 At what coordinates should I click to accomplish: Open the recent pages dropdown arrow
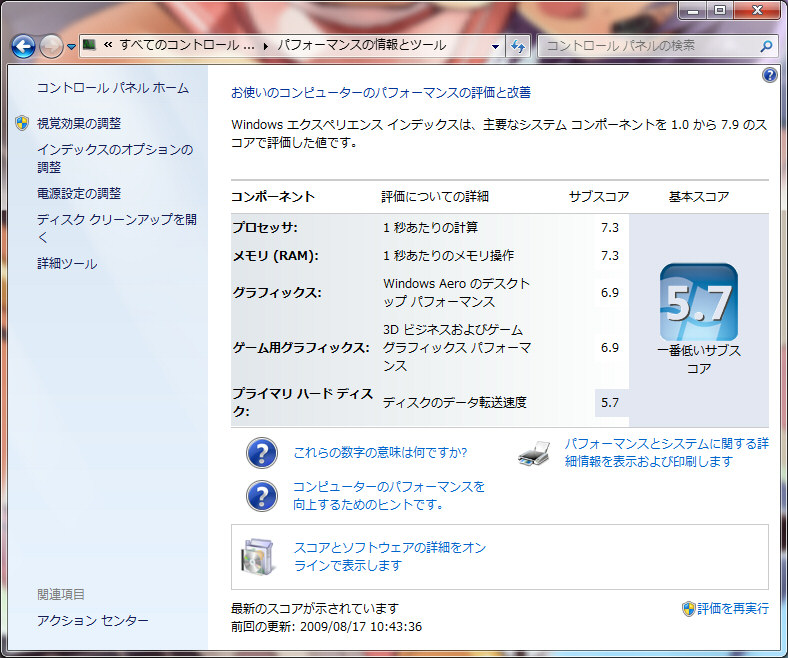click(72, 47)
